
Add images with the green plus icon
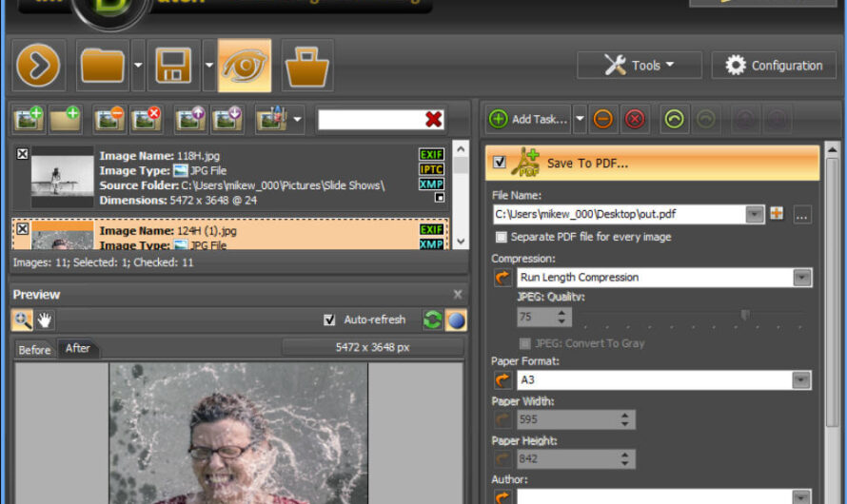29,119
